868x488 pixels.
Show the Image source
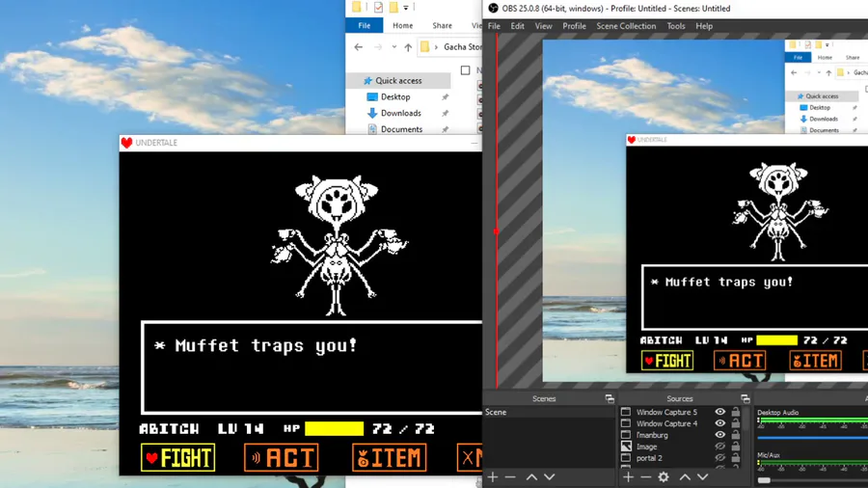point(719,447)
